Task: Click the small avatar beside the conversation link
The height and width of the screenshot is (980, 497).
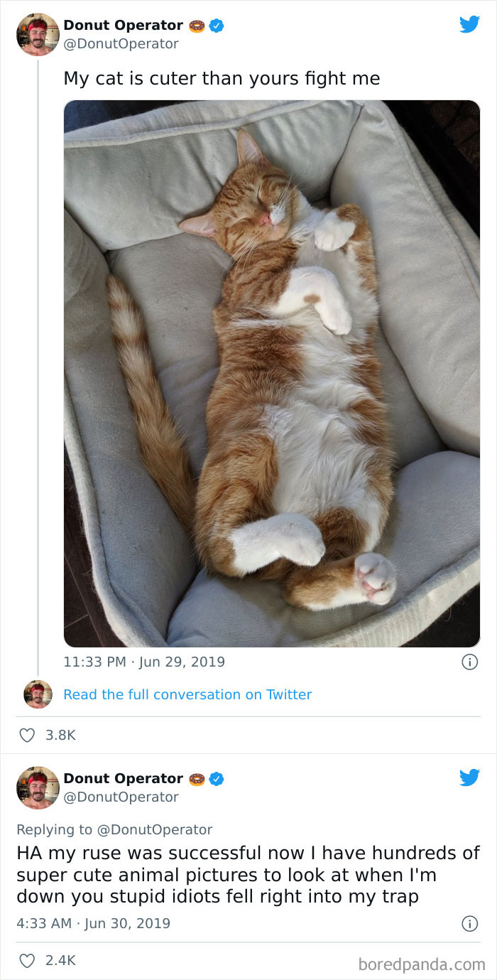Action: [x=38, y=694]
